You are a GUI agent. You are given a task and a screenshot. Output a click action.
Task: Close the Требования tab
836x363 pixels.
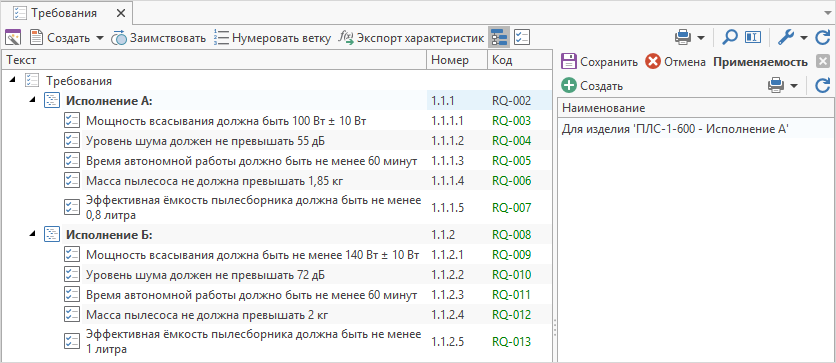coord(120,13)
